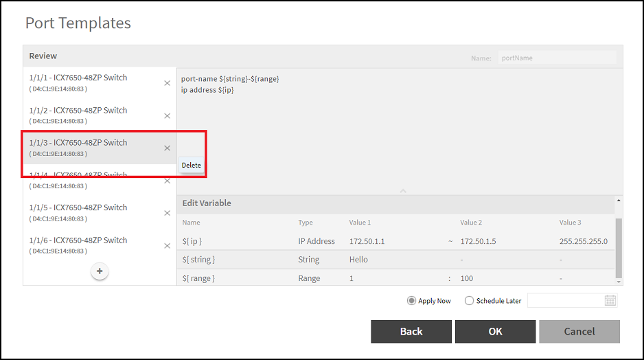The height and width of the screenshot is (360, 644).
Task: Cancel the Port Templates dialog
Action: pos(579,332)
